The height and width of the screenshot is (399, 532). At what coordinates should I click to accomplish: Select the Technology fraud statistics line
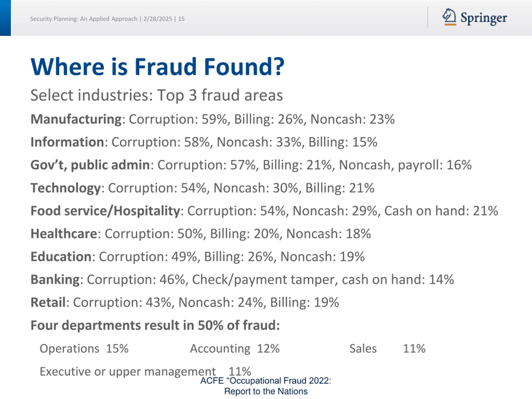202,188
